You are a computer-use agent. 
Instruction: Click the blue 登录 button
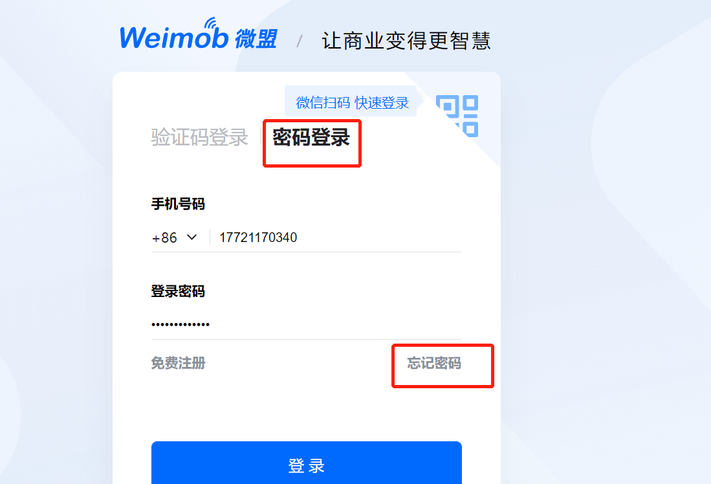click(x=307, y=464)
